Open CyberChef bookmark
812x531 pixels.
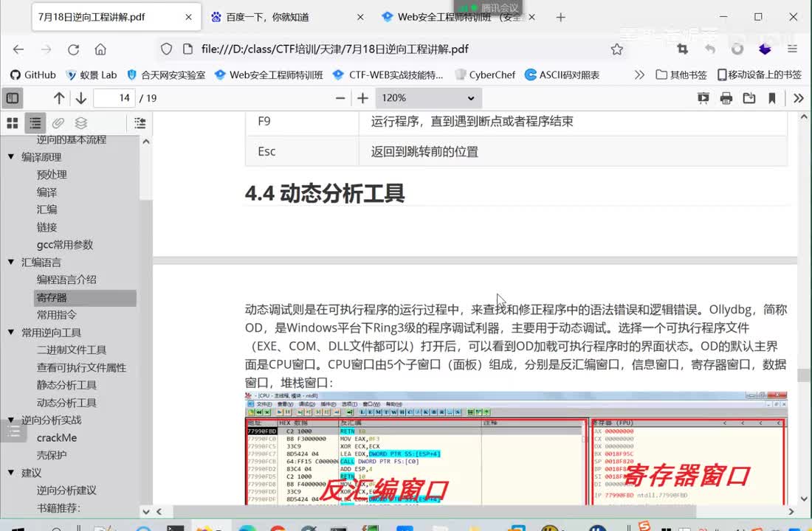click(x=485, y=75)
